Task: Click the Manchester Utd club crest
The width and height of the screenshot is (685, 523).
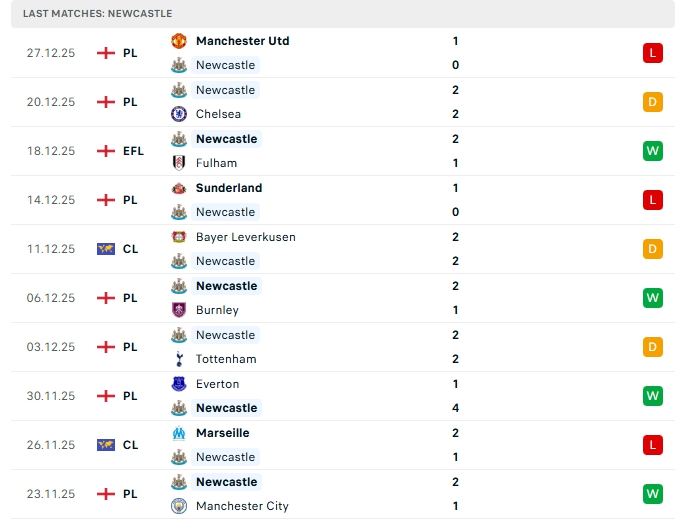Action: 179,41
